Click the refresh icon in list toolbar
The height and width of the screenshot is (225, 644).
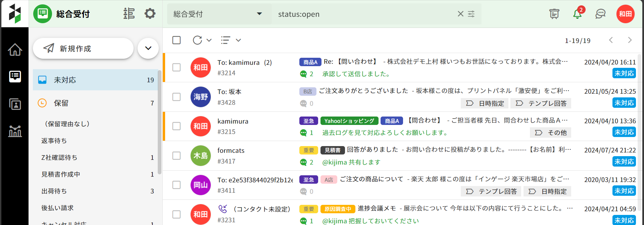point(197,40)
